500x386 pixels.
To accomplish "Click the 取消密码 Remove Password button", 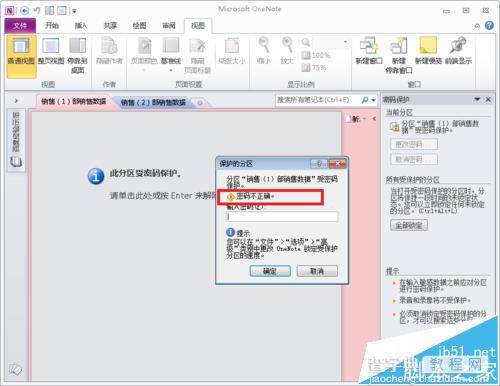I will click(x=414, y=159).
